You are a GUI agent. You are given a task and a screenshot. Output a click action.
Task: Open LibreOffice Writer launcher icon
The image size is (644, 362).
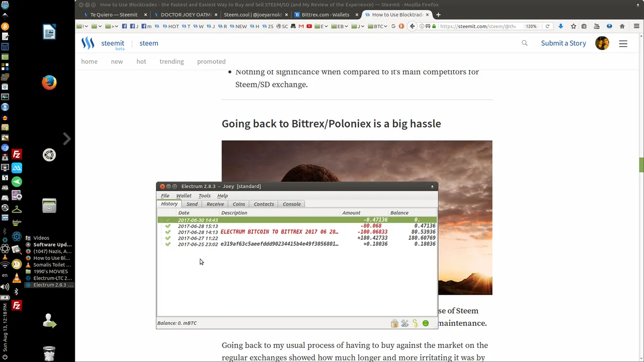pyautogui.click(x=49, y=32)
